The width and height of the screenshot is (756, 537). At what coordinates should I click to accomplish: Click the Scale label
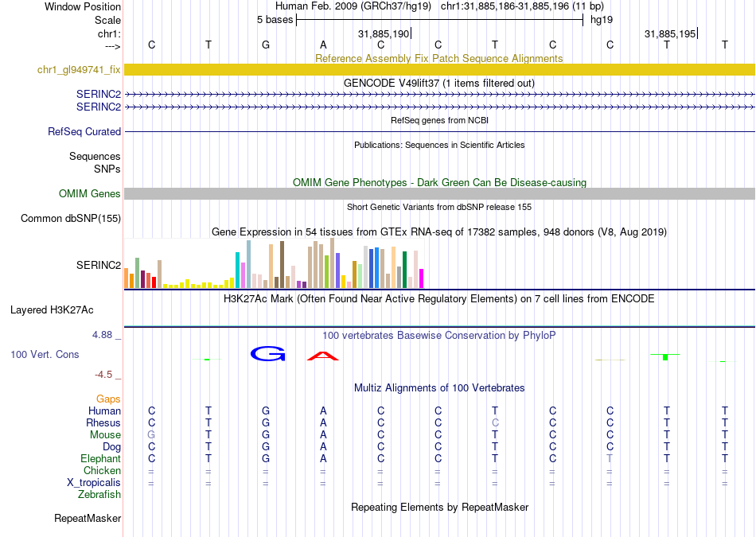pos(107,20)
